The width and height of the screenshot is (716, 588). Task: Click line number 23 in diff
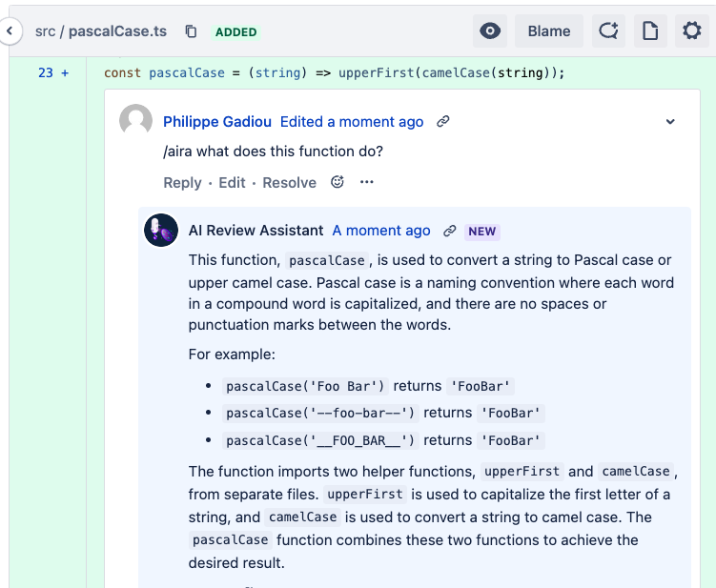[45, 72]
